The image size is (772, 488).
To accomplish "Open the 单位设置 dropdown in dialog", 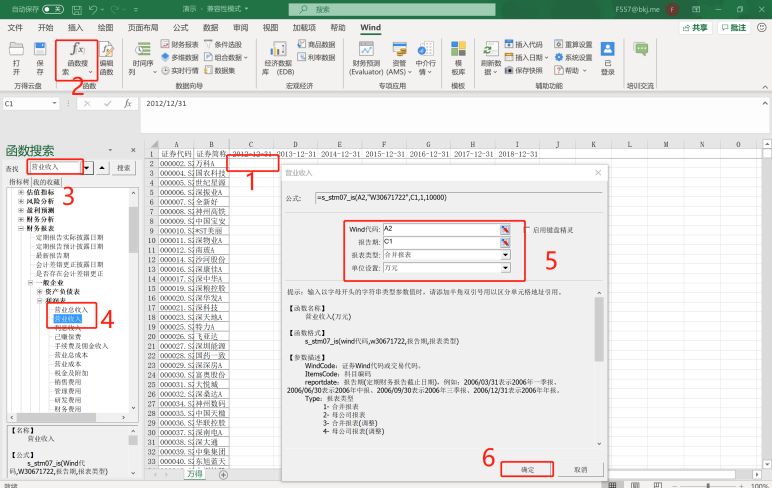I will click(x=506, y=268).
